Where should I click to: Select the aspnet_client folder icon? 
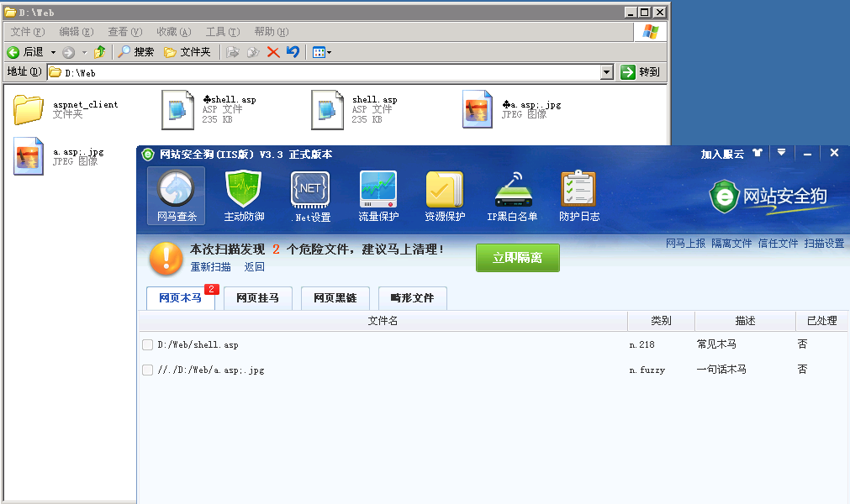click(29, 109)
